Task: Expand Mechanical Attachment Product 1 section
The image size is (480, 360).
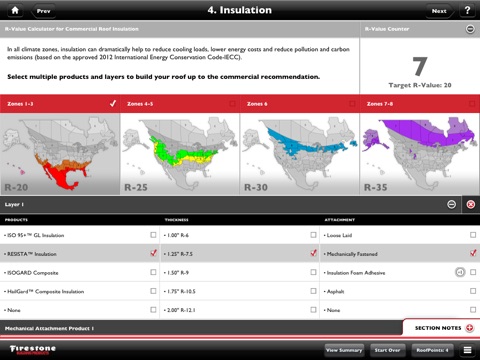Action: [x=201, y=328]
